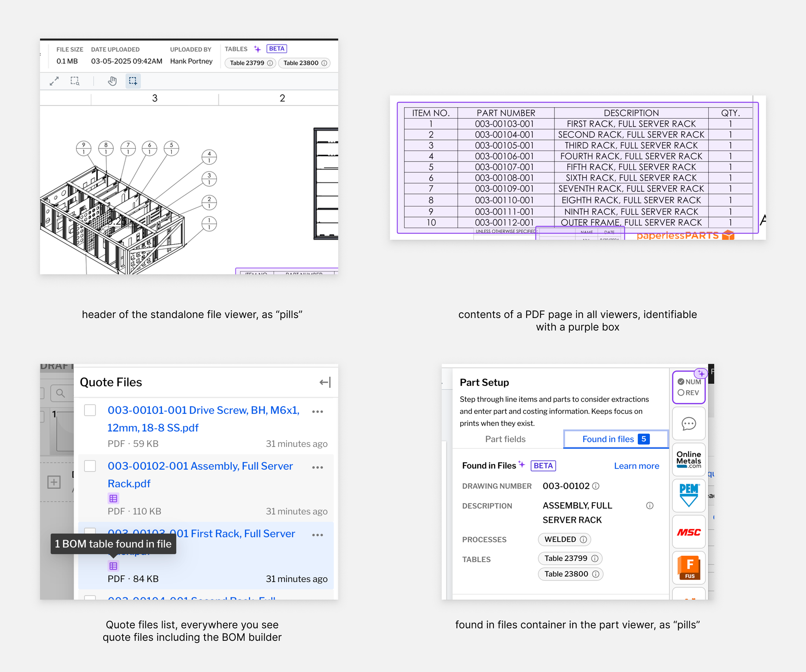Click the BETA badge beside TABLES header
Image resolution: width=806 pixels, height=672 pixels.
pos(277,49)
